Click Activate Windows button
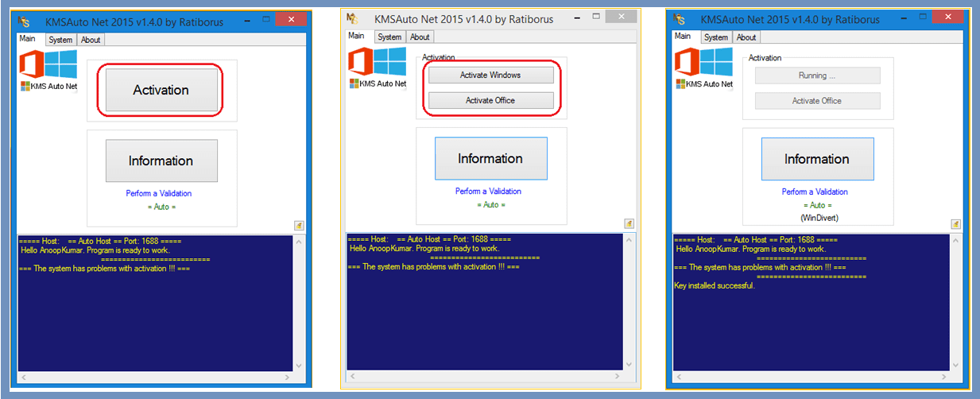 (490, 75)
